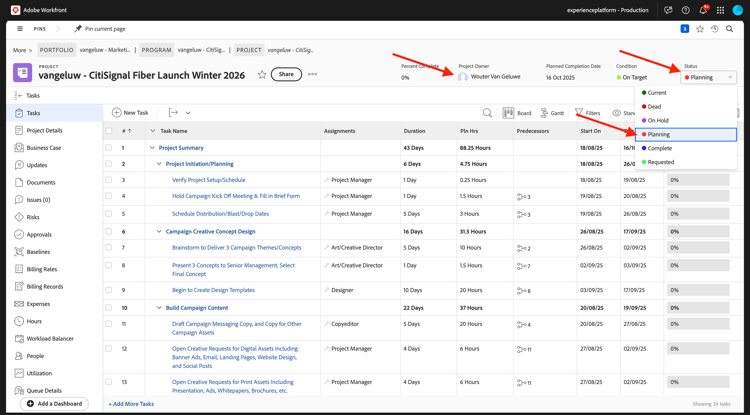750x415 pixels.
Task: Select On Hold status option
Action: point(686,120)
